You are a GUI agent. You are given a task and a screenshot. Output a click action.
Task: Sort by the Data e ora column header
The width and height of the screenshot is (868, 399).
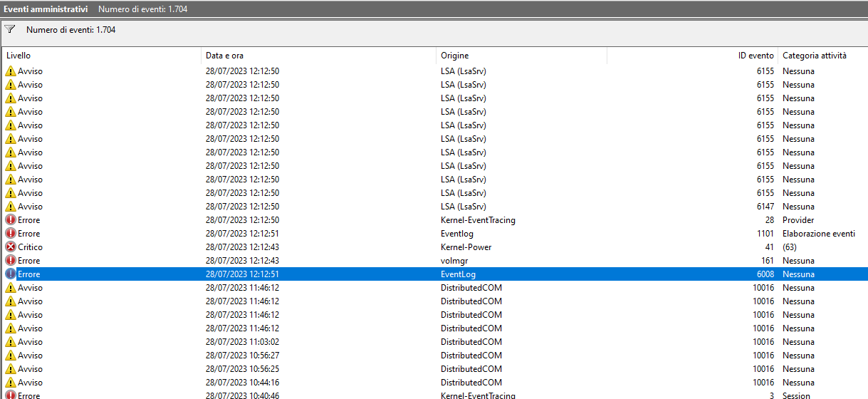[319, 56]
